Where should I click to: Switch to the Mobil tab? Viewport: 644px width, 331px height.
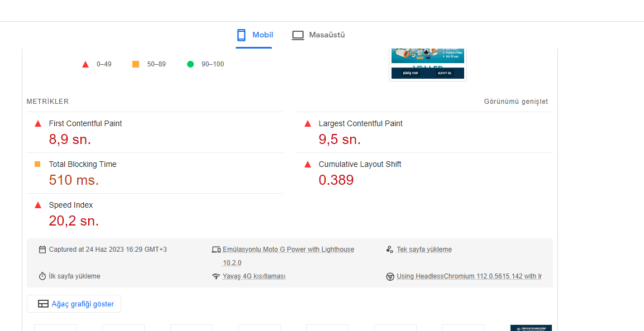coord(254,35)
